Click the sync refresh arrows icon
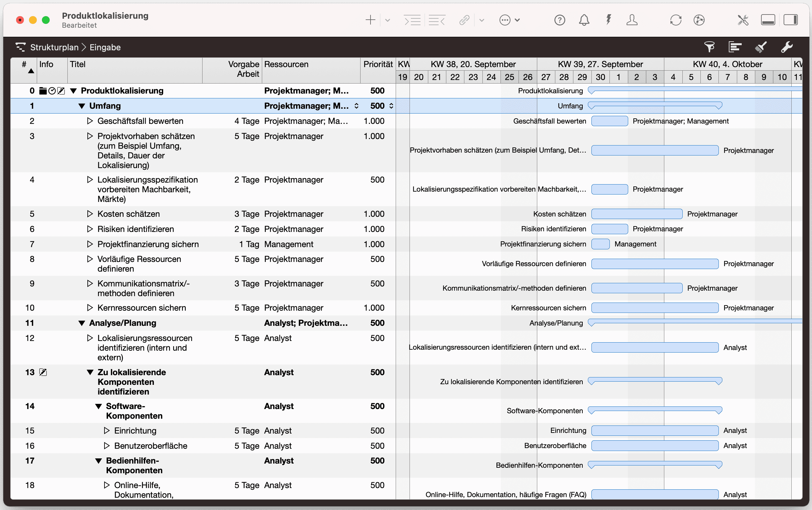The image size is (812, 510). click(676, 20)
